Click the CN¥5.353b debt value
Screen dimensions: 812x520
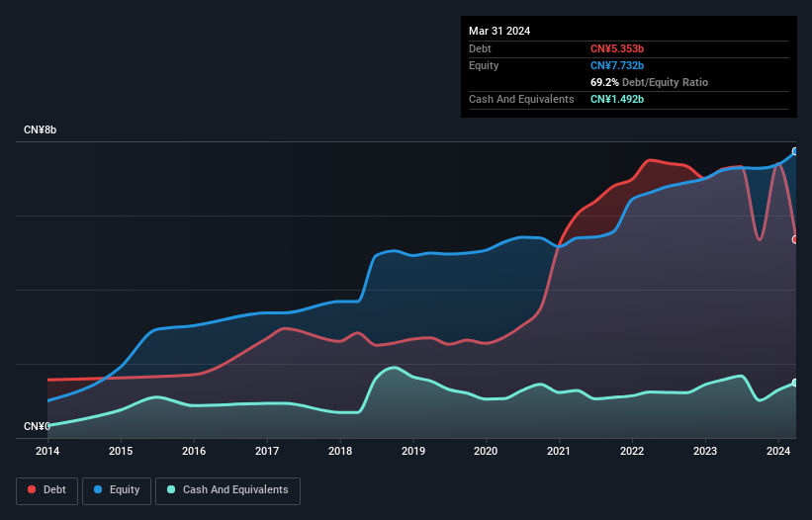point(617,48)
